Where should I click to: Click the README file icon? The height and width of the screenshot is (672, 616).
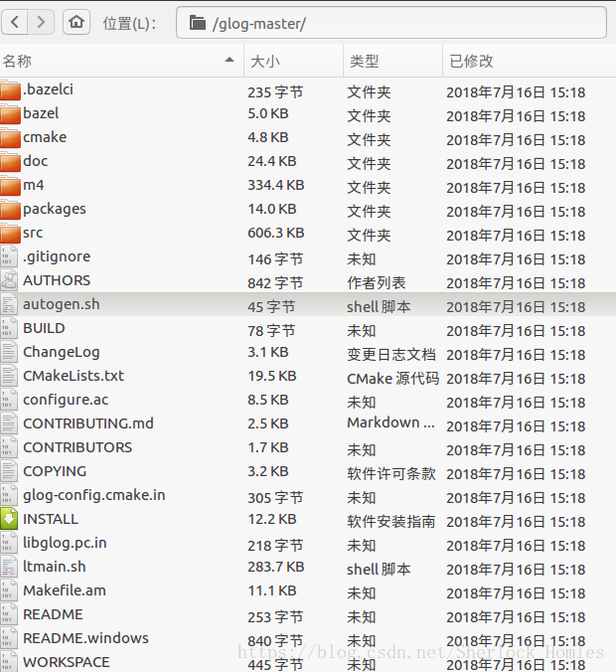tap(9, 614)
